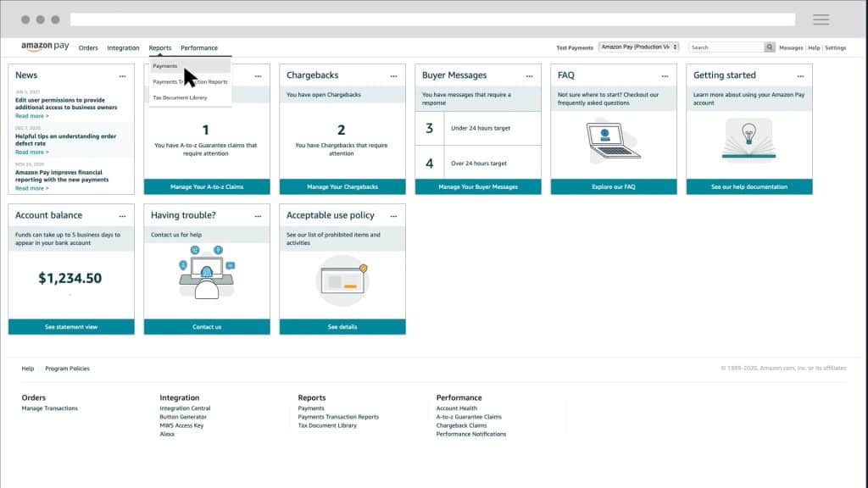Image resolution: width=868 pixels, height=488 pixels.
Task: Click the search magnifier icon
Action: click(770, 47)
